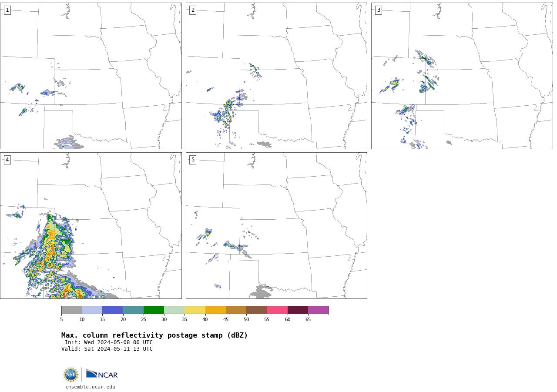Click the pale green 30-35 dBZ swatch
Viewport: 557px width, 392px height.
pyautogui.click(x=174, y=310)
